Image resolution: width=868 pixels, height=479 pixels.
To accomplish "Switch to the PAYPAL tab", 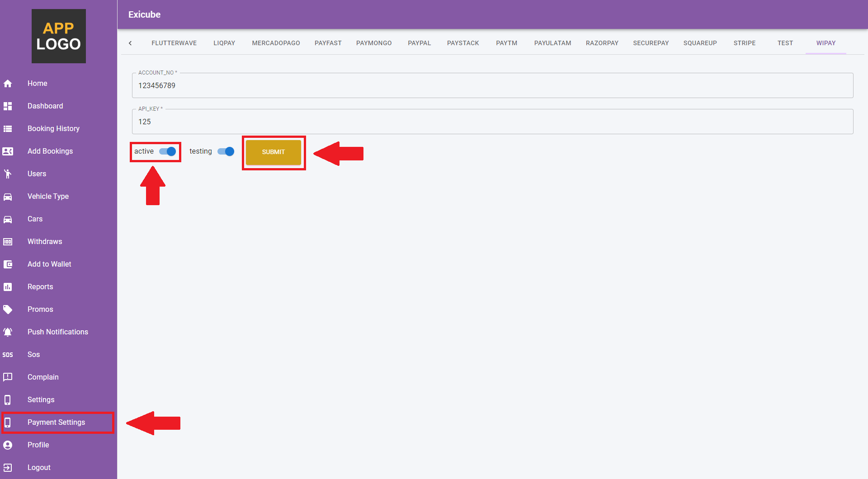I will [x=419, y=43].
